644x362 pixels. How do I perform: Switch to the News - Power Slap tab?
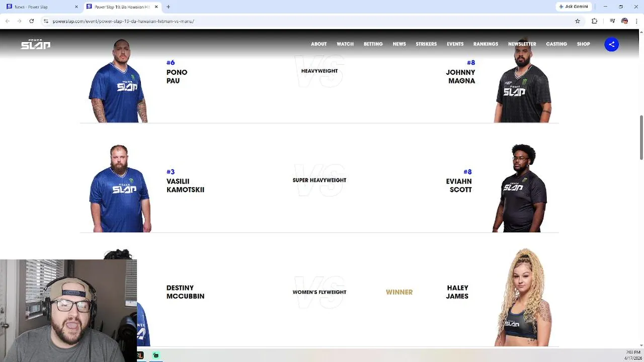point(42,7)
